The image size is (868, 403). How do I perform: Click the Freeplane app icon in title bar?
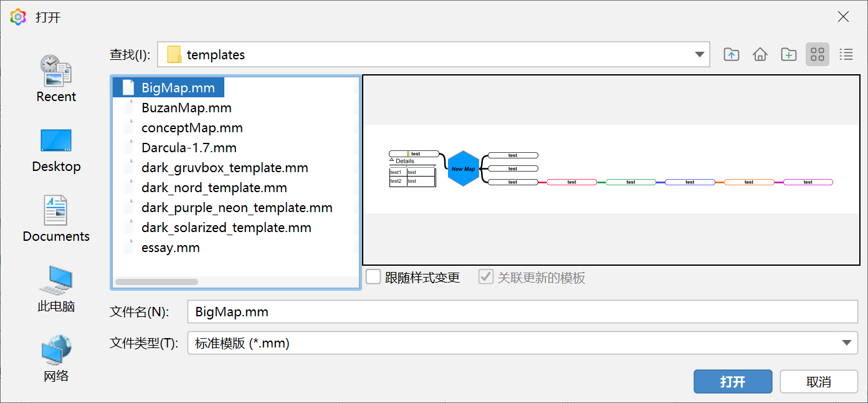18,17
